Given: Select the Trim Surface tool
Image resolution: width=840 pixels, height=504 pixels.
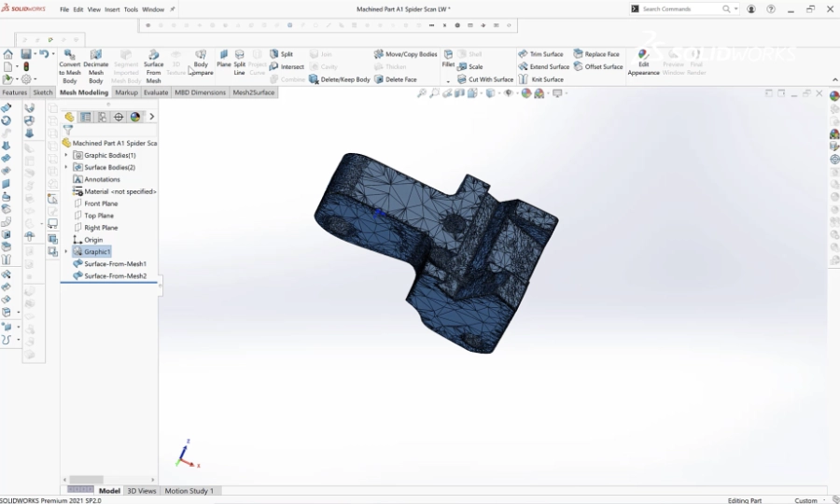Looking at the screenshot, I should tap(540, 54).
